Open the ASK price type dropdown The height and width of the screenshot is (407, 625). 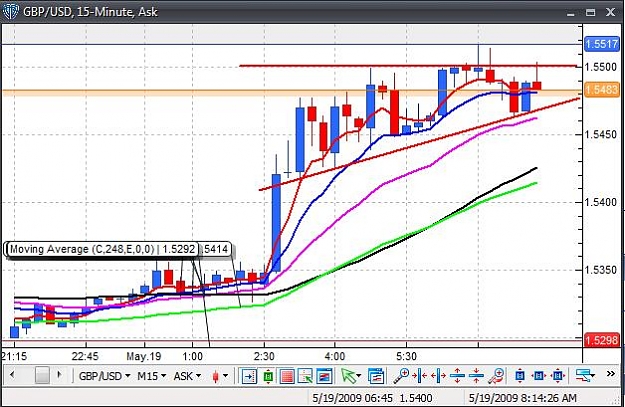[x=187, y=376]
